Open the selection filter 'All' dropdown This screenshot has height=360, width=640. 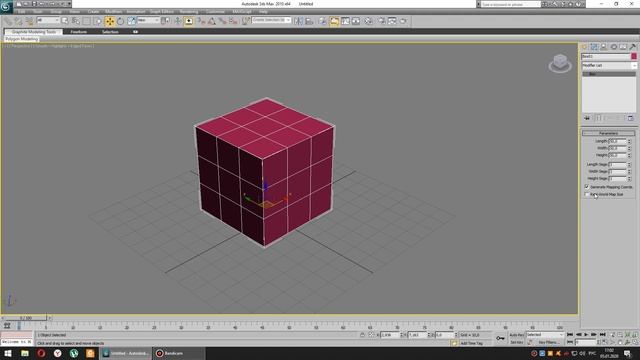[48, 20]
